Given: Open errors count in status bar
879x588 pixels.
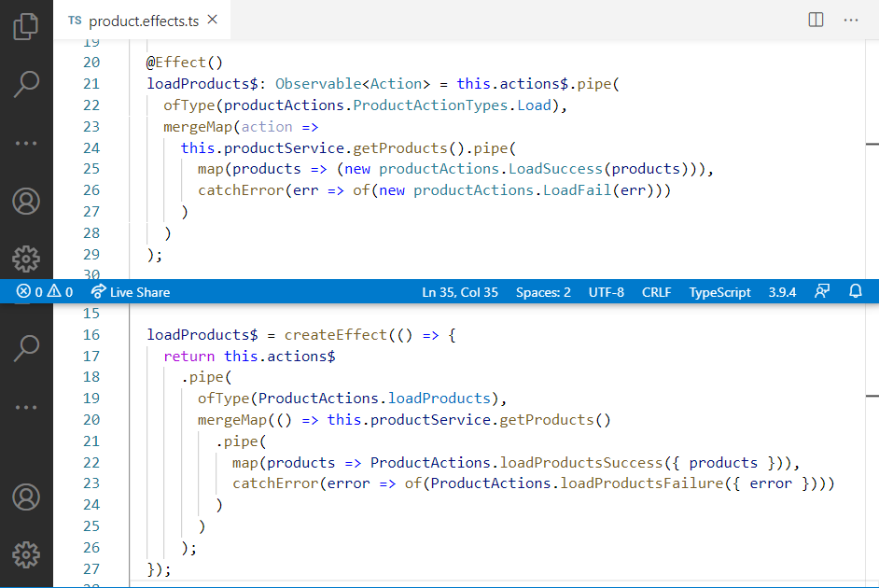Looking at the screenshot, I should [x=29, y=291].
